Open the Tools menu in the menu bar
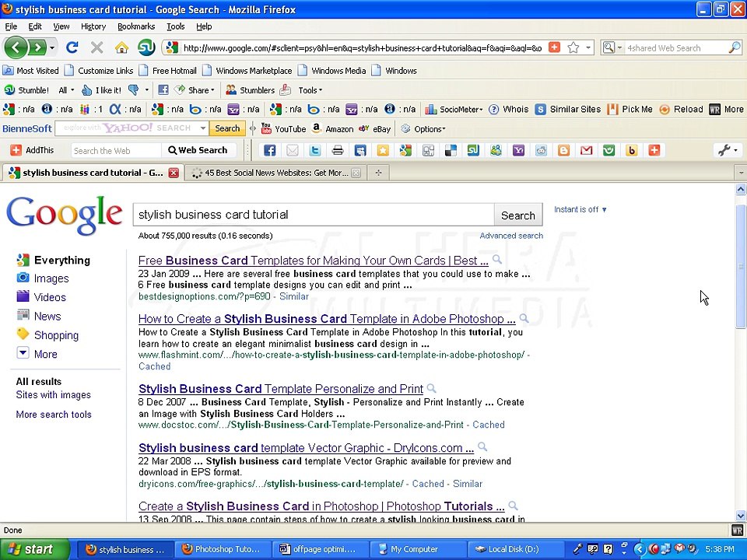Screen dimensions: 747x560 click(x=176, y=26)
